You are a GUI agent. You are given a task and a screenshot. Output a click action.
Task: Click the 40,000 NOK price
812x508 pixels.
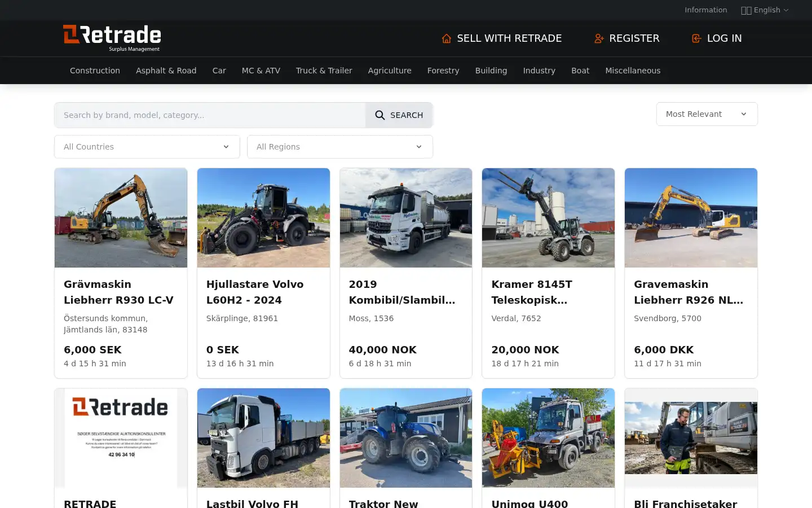click(383, 350)
